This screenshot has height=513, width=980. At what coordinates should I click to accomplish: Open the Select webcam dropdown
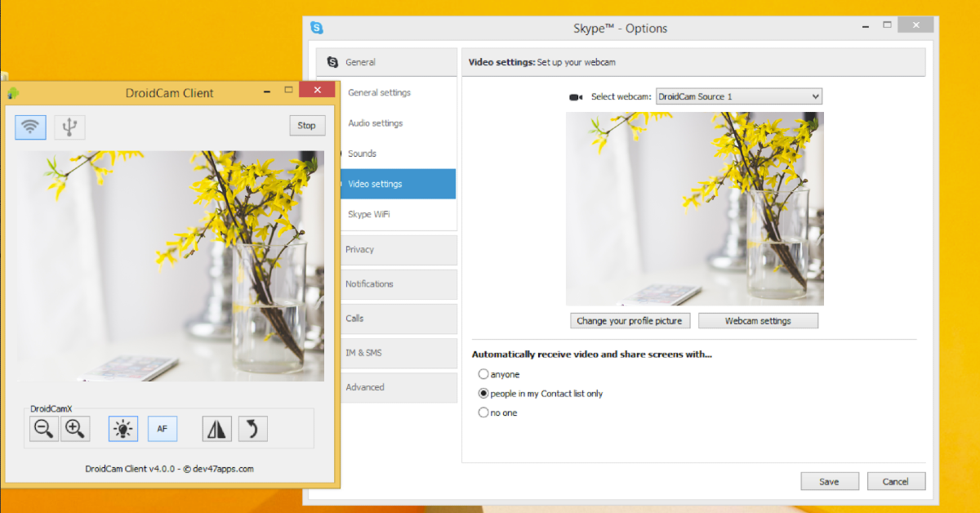[738, 96]
